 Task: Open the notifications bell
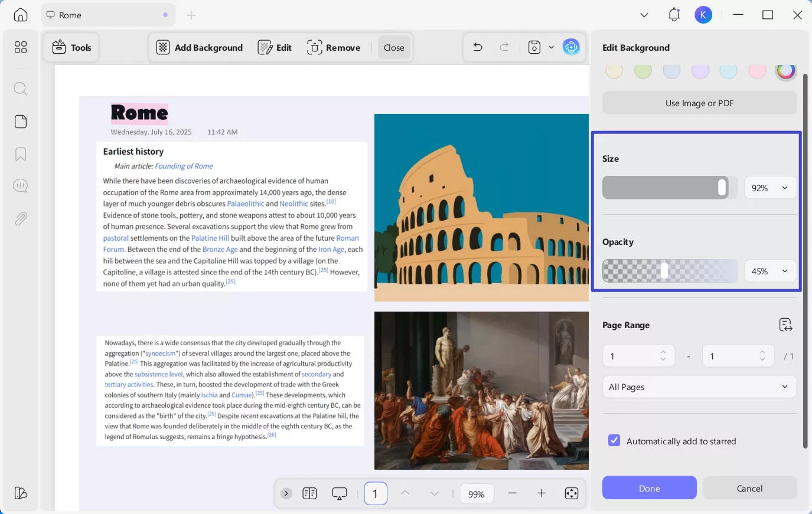(674, 15)
